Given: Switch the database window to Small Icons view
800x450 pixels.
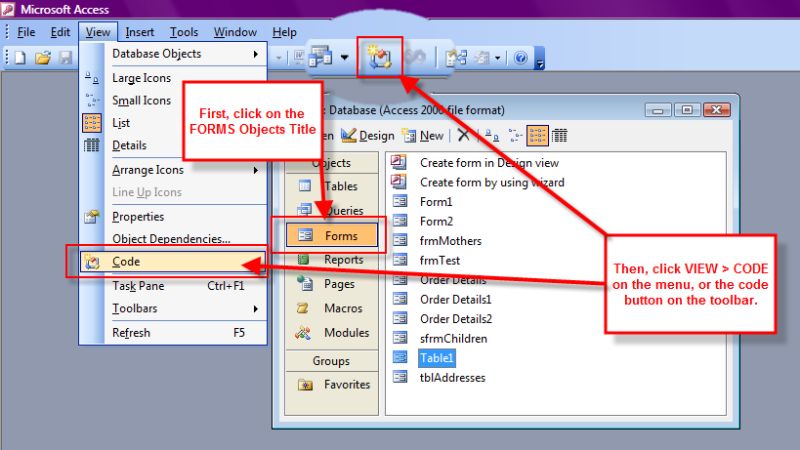Looking at the screenshot, I should point(515,136).
